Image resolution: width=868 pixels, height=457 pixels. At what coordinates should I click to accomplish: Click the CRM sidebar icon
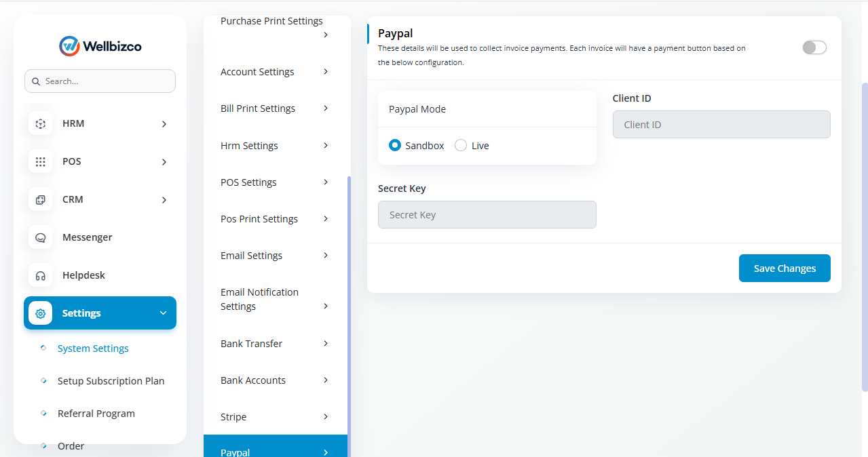(x=40, y=199)
